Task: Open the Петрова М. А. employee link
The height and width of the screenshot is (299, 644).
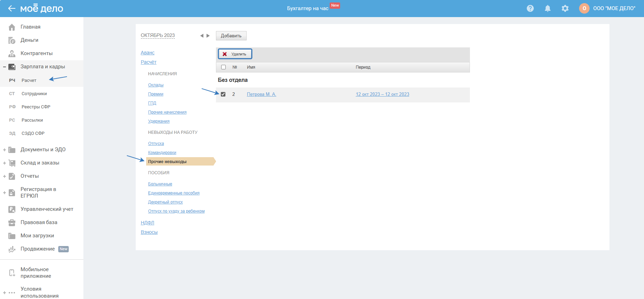Action: 262,94
